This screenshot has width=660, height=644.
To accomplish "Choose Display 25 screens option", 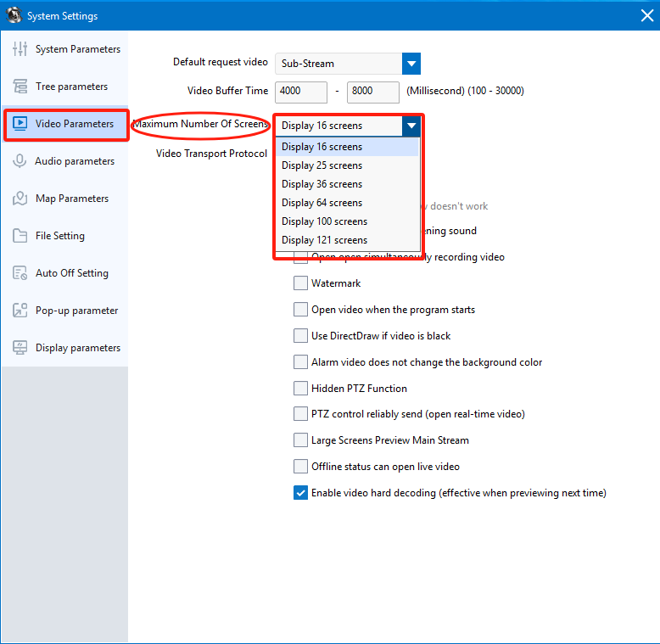I will [x=348, y=165].
